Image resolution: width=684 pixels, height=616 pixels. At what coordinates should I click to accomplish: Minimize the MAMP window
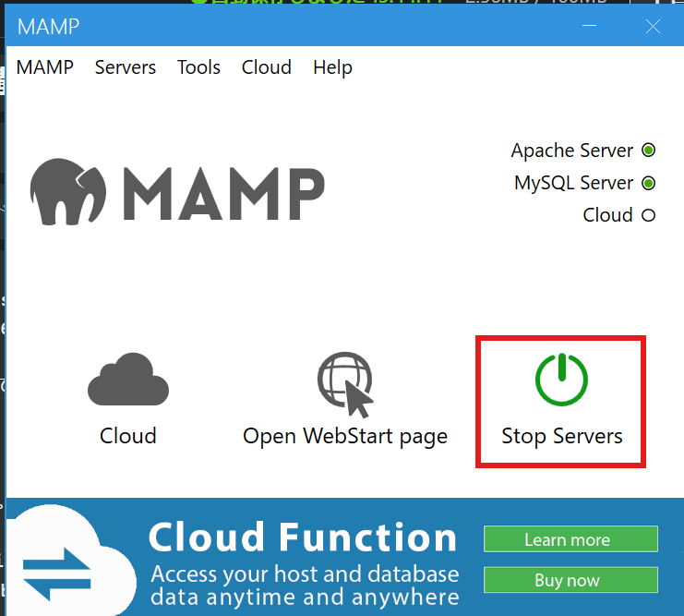point(589,26)
